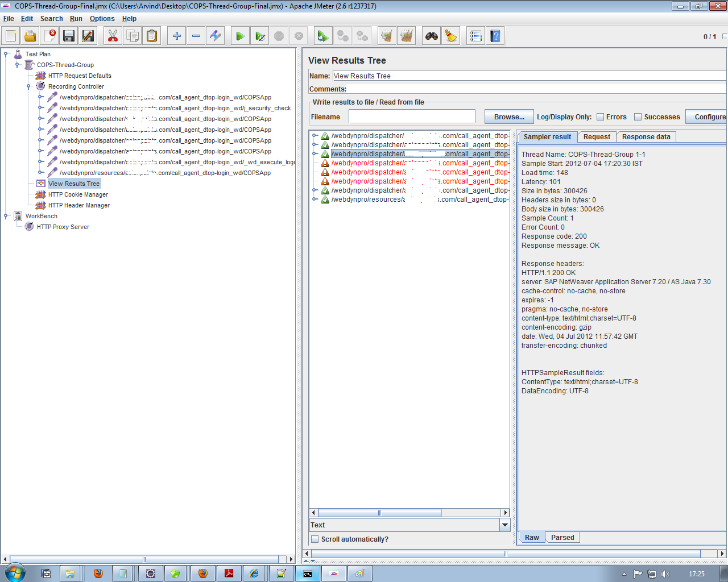Image resolution: width=728 pixels, height=582 pixels.
Task: Expand the /webdynpro/resources result row
Action: [x=315, y=199]
